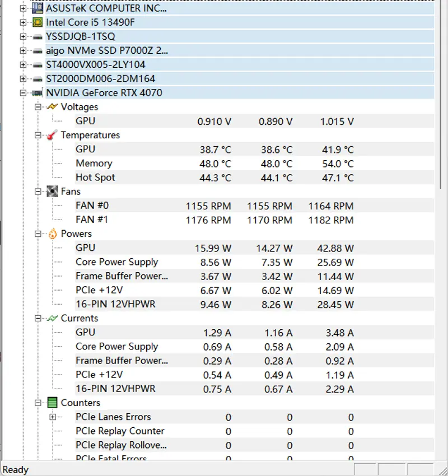Click the orange flame Powers icon

53,234
